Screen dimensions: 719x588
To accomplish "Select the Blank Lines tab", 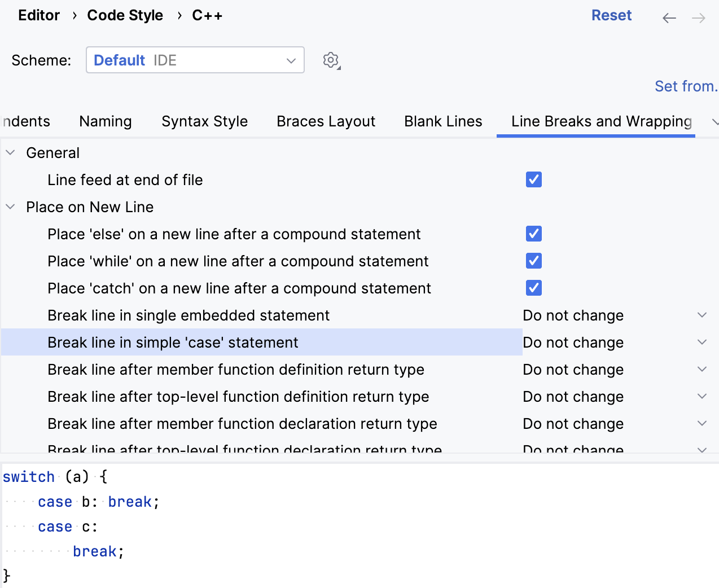I will point(443,121).
